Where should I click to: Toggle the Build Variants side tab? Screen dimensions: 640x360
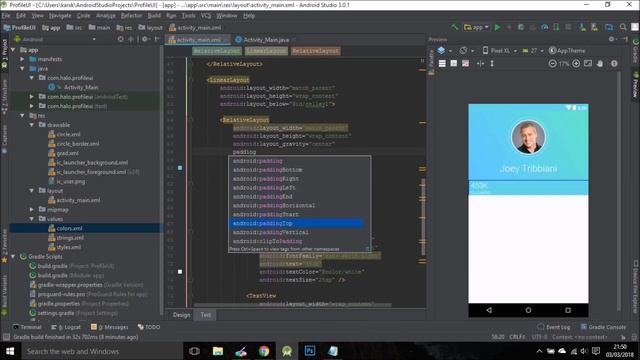(4, 295)
